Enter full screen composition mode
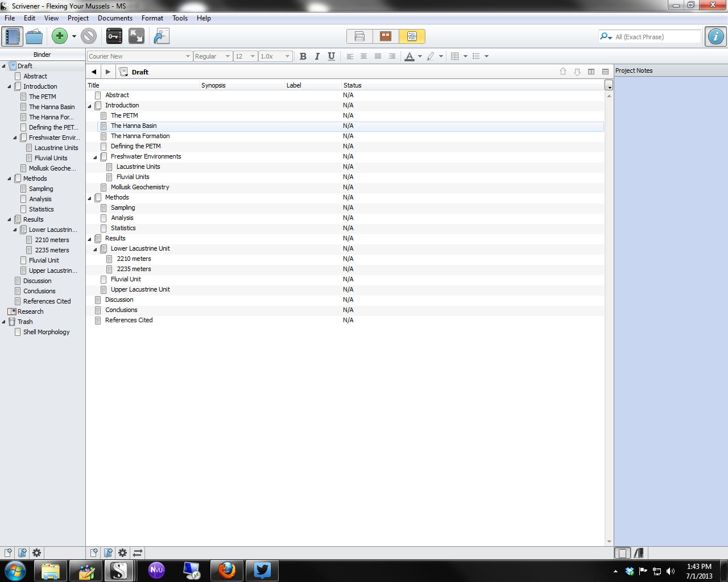This screenshot has height=582, width=728. coord(136,36)
